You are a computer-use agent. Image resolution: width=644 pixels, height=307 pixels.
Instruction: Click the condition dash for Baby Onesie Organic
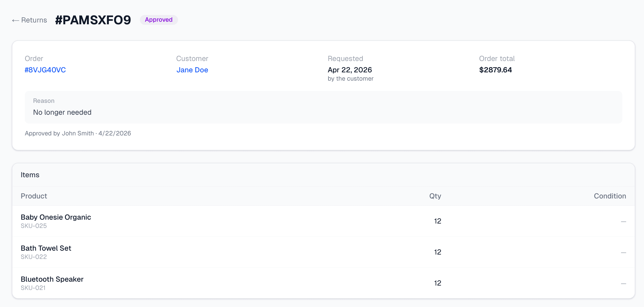(623, 221)
